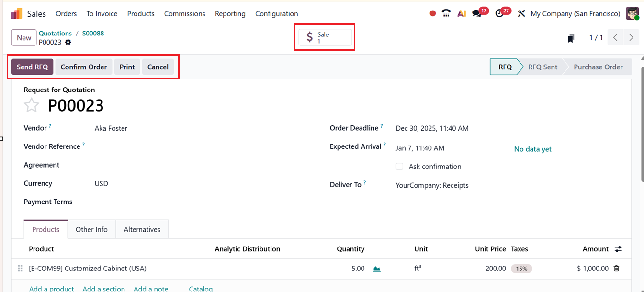
Task: Open the AI assistant icon
Action: click(462, 13)
